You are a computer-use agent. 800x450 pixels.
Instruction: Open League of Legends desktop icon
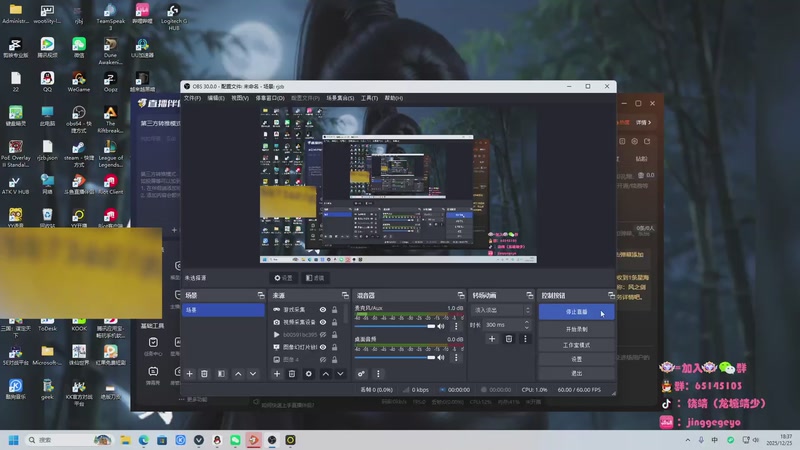point(110,154)
